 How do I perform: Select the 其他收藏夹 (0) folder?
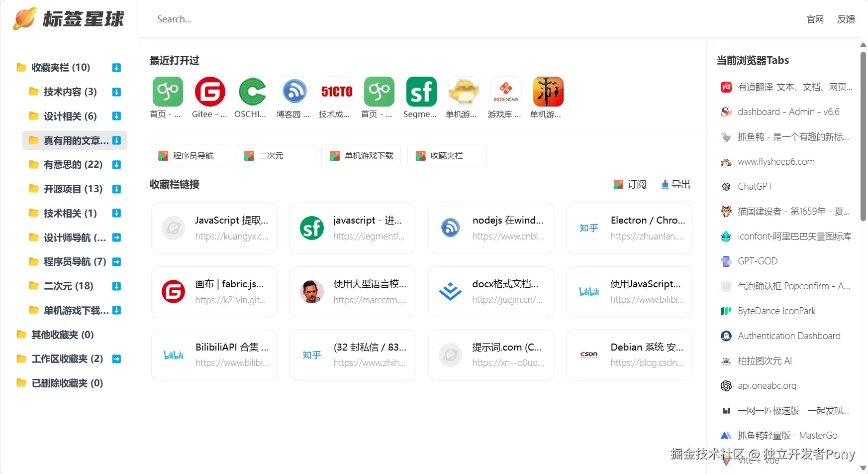pyautogui.click(x=62, y=335)
